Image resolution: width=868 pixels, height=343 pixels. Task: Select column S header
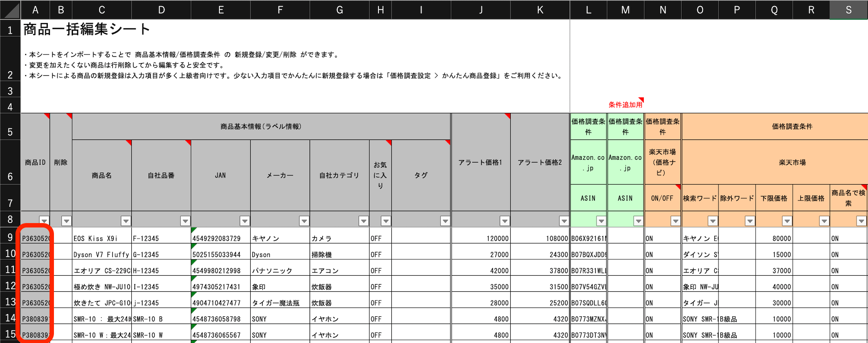coord(848,10)
